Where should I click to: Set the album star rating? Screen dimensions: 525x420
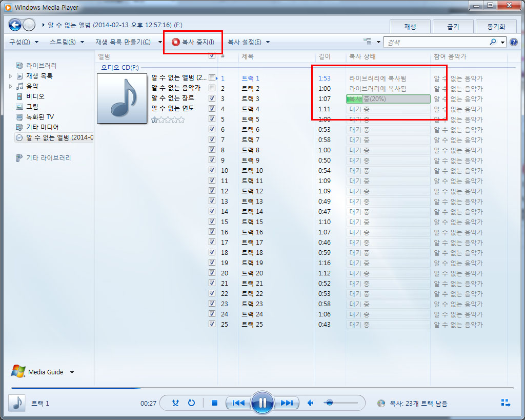click(168, 120)
